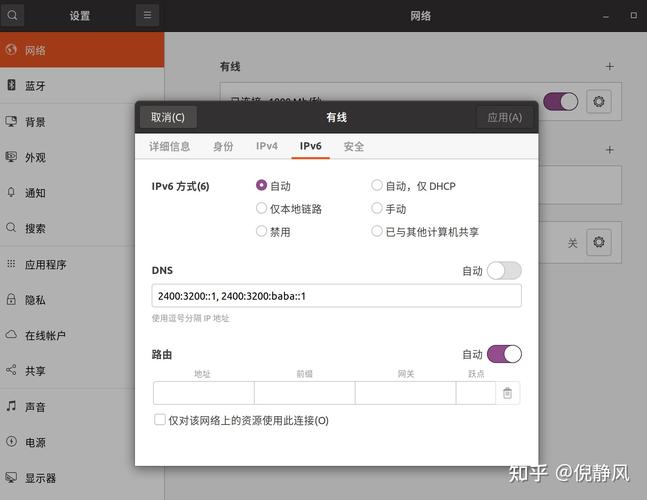Select the 自动，仅 DHCP radio button
Screen dimensions: 647x500
pyautogui.click(x=377, y=185)
